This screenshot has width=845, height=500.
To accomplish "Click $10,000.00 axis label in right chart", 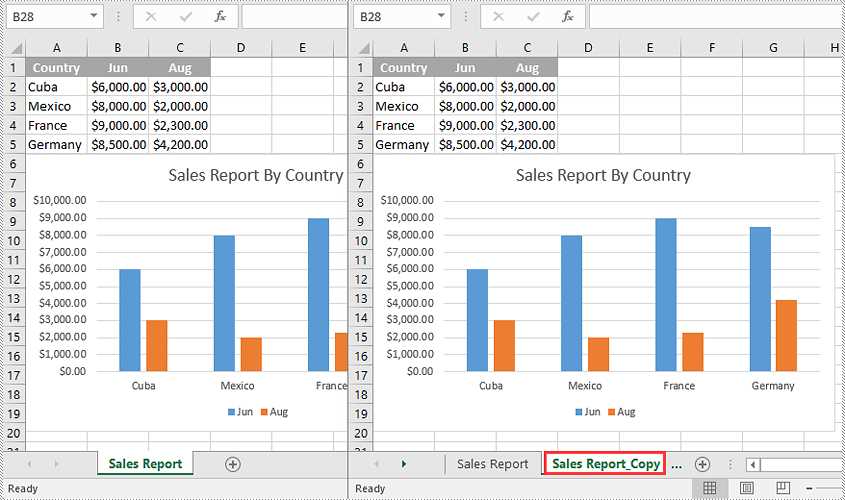I will pyautogui.click(x=407, y=200).
